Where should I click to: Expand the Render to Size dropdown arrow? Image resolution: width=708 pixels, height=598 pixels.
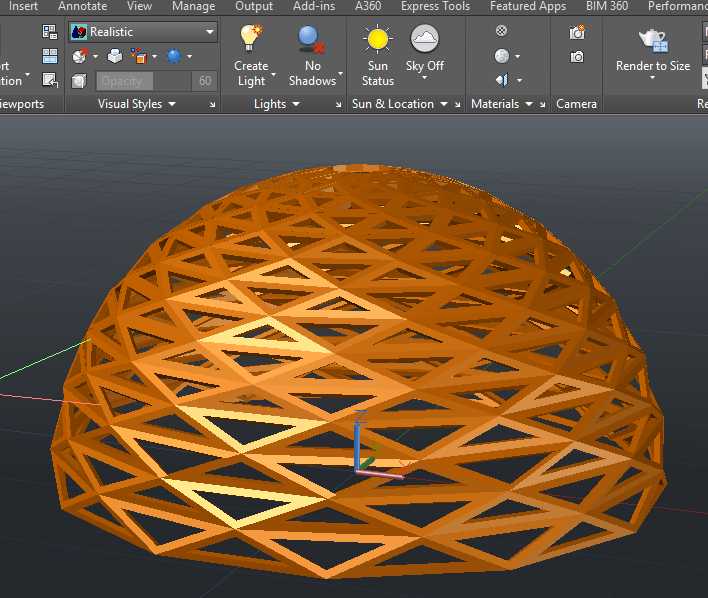pos(652,78)
